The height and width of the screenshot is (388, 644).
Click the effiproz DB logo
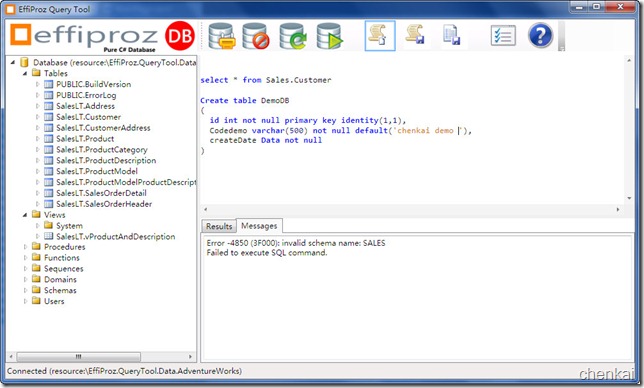click(x=103, y=37)
